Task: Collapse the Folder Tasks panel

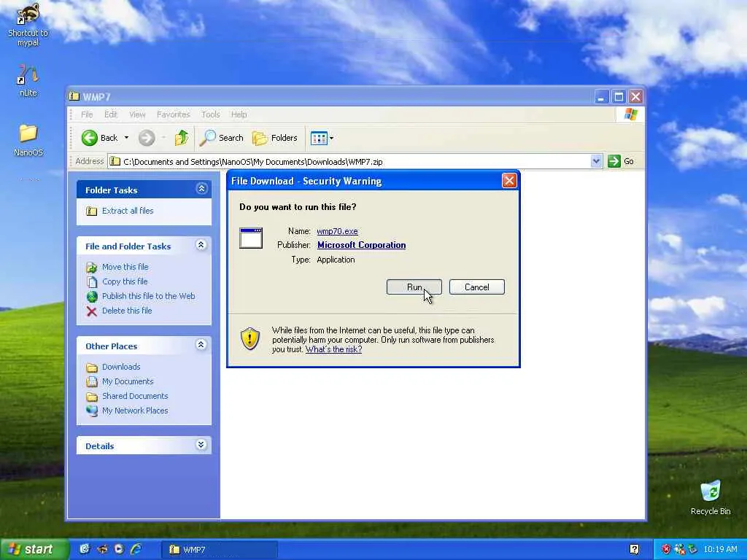Action: point(201,189)
